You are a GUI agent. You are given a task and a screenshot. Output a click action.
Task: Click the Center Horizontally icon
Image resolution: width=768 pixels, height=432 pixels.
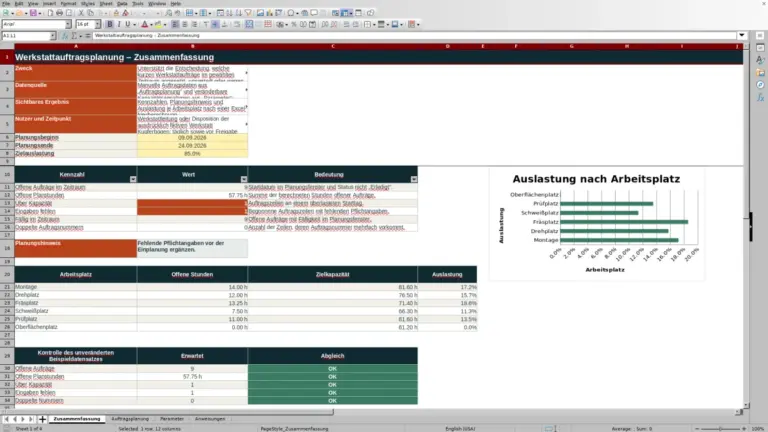click(x=185, y=24)
